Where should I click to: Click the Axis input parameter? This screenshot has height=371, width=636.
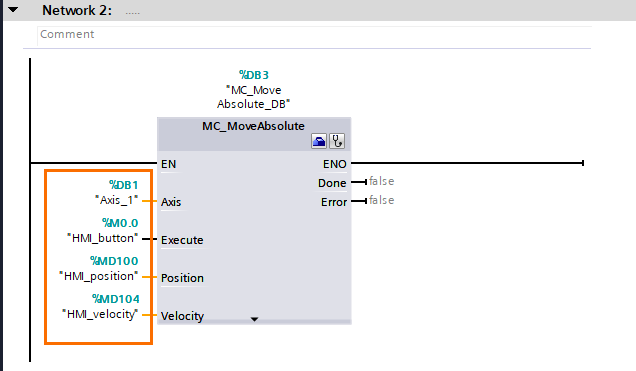[x=171, y=202]
